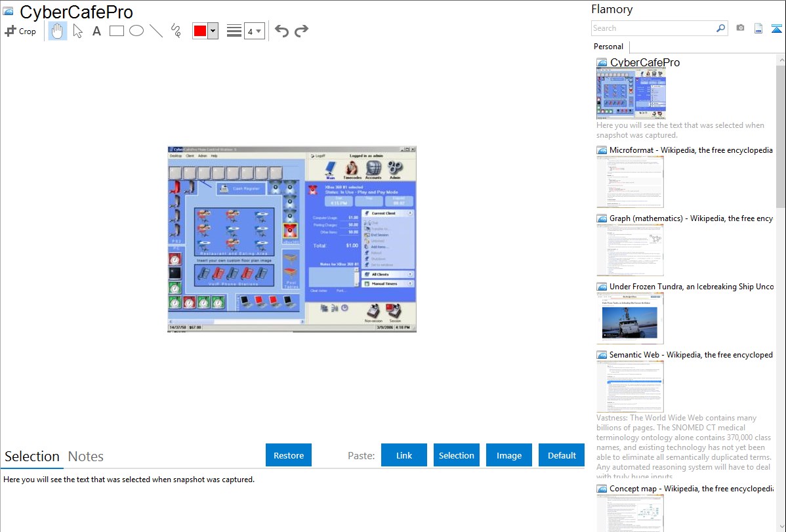Select 'Under Frozen Tundra, an Icebreaking Ship' title
This screenshot has height=532, width=786.
[x=692, y=287]
